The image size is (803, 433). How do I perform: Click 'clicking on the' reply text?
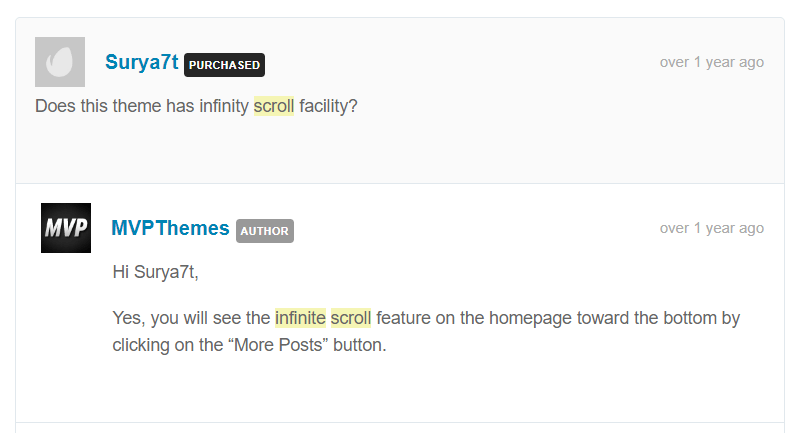(x=168, y=345)
